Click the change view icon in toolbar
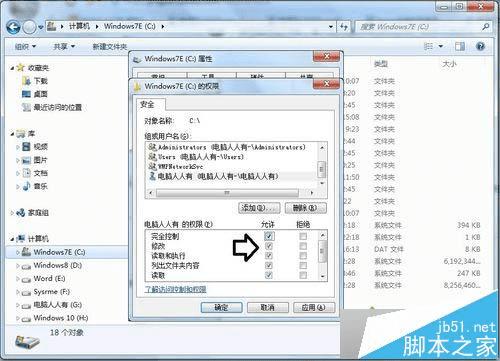 (x=428, y=46)
